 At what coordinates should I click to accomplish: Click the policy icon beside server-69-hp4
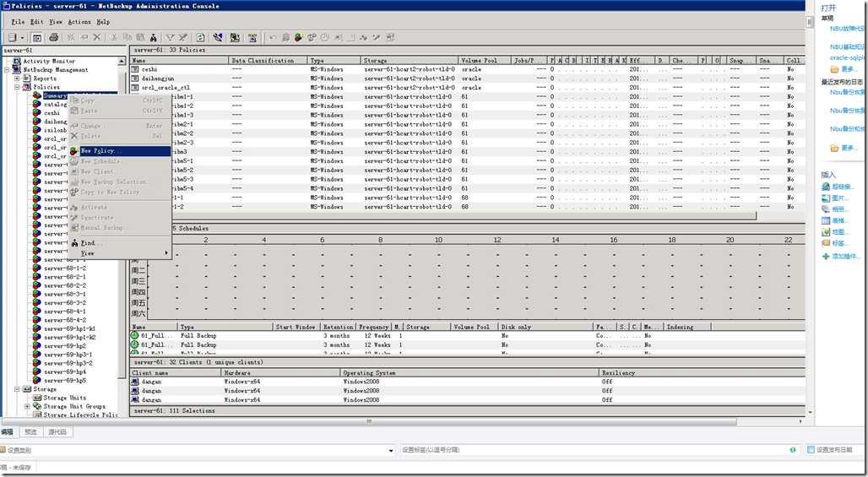[x=37, y=371]
